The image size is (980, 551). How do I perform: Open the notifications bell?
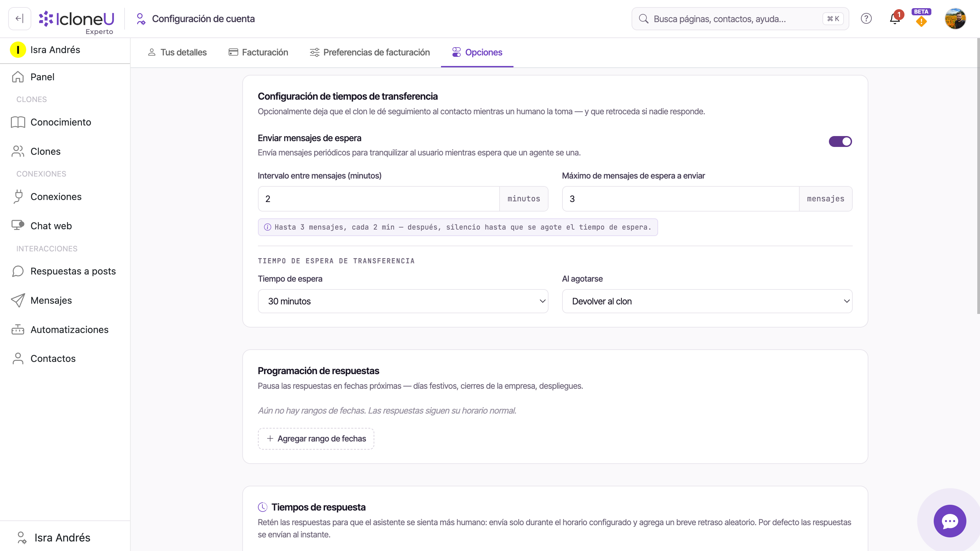tap(895, 19)
